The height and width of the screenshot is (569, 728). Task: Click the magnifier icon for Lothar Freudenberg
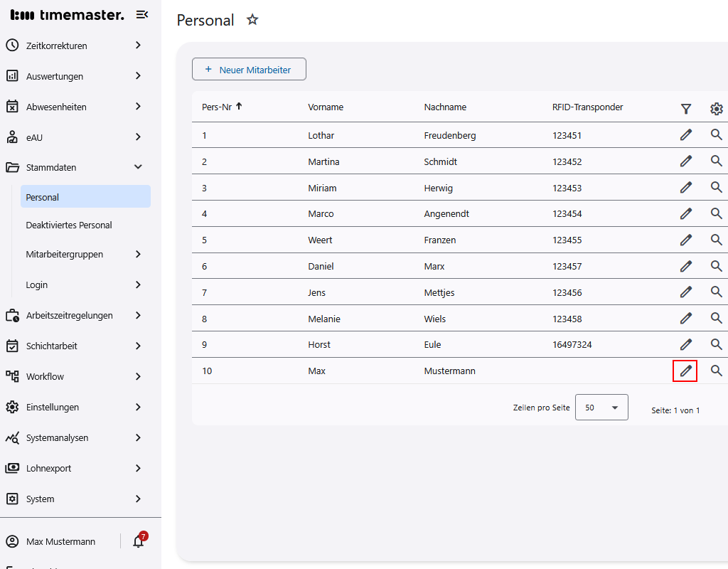click(716, 134)
